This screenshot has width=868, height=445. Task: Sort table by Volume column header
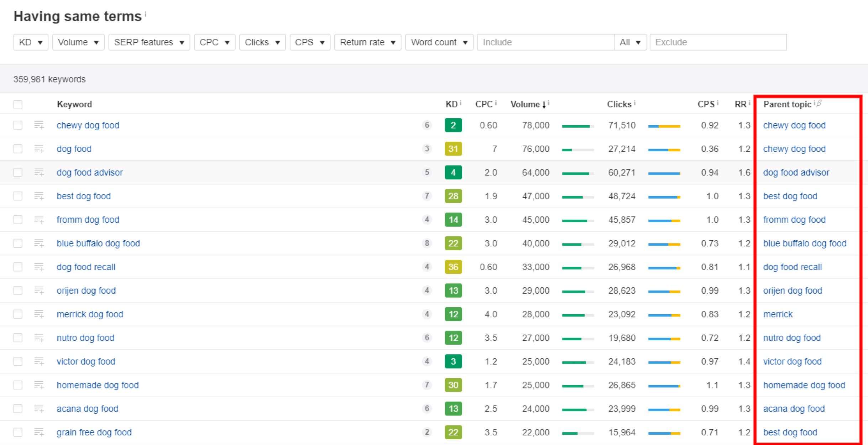(525, 104)
